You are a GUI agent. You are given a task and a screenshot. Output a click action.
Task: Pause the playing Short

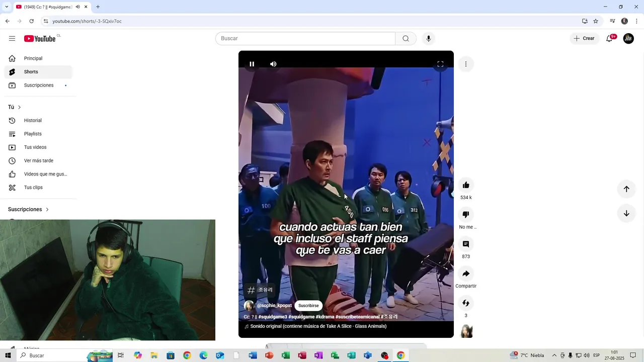pos(252,64)
